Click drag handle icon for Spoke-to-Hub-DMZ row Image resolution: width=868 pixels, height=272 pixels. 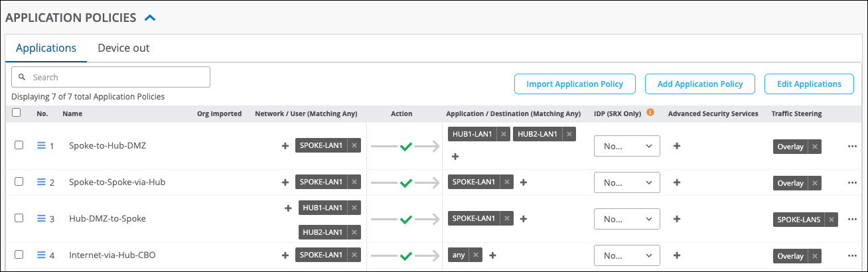41,146
